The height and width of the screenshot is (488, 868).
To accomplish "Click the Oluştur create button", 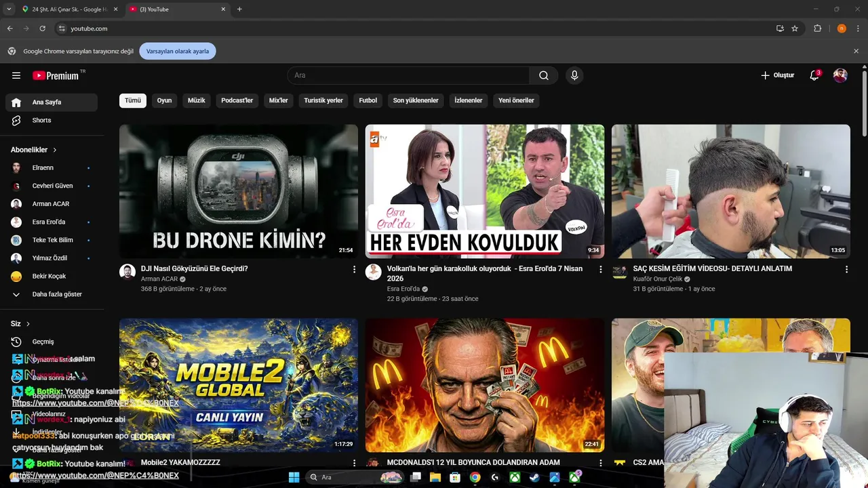I will pyautogui.click(x=777, y=75).
